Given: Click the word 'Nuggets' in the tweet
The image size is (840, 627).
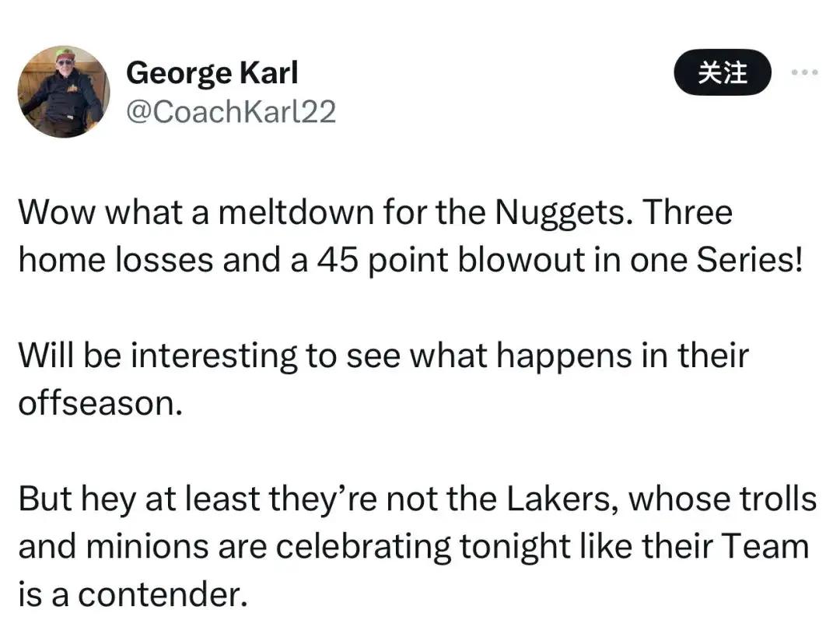Looking at the screenshot, I should (560, 212).
